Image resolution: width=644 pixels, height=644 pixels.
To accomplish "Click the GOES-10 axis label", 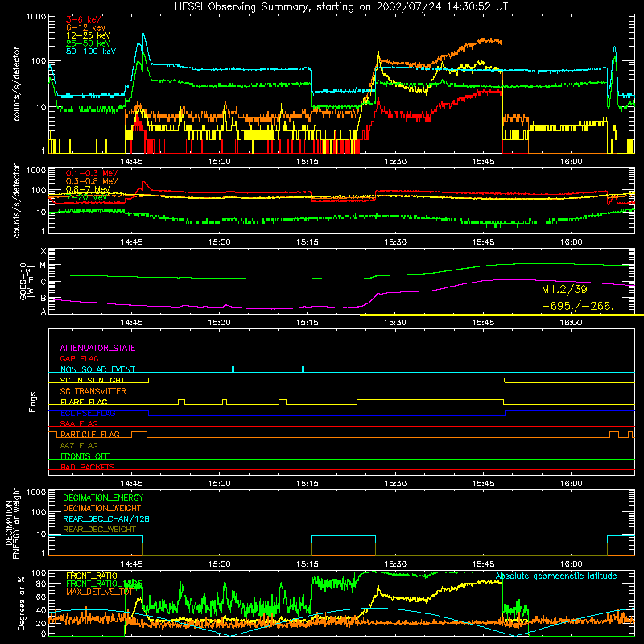I will point(26,281).
